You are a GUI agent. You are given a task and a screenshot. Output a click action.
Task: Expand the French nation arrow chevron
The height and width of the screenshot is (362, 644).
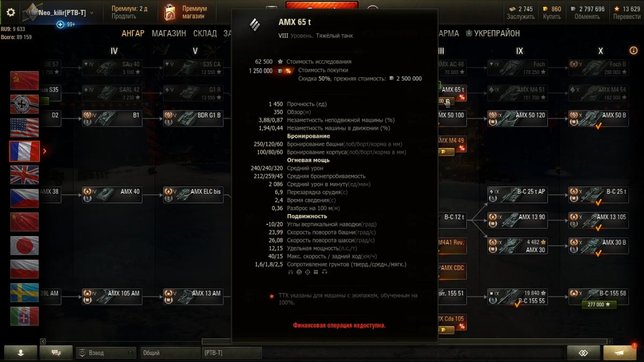tap(45, 151)
